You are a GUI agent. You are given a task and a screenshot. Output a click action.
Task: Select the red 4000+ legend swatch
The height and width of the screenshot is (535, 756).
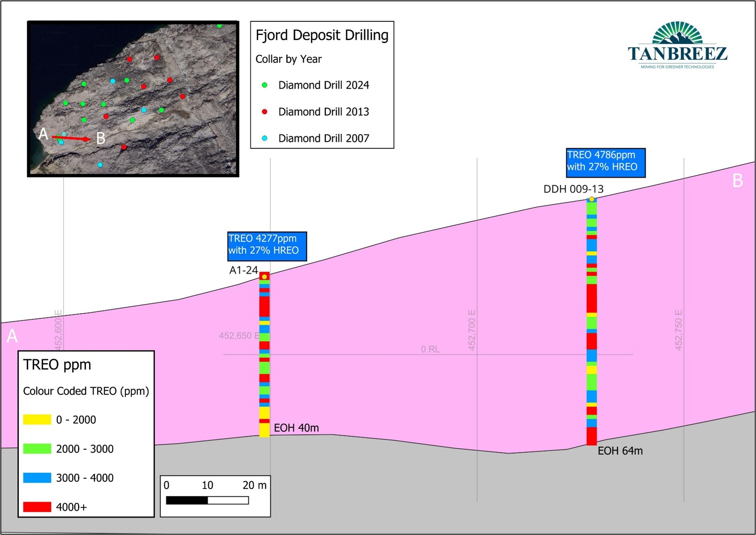click(x=37, y=507)
